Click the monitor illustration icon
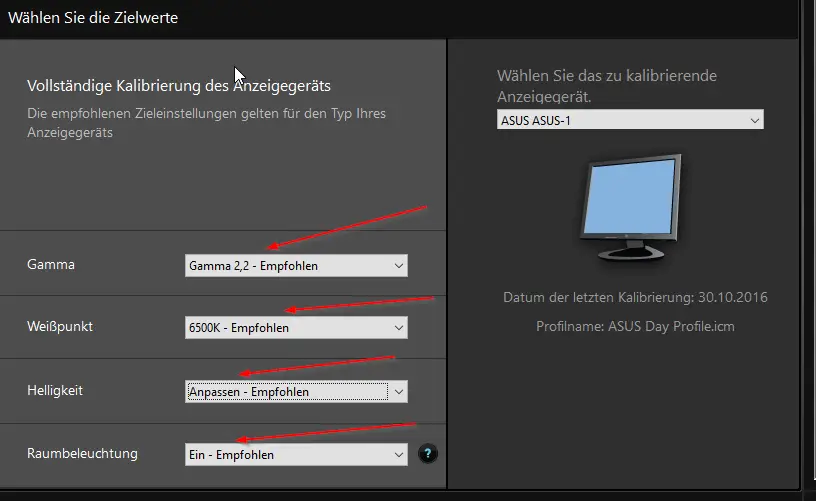The width and height of the screenshot is (816, 501). pos(631,208)
